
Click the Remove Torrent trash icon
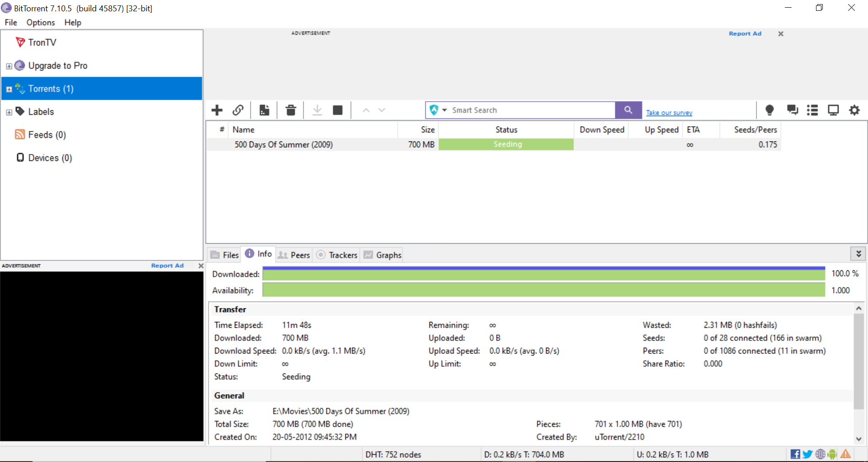[291, 110]
